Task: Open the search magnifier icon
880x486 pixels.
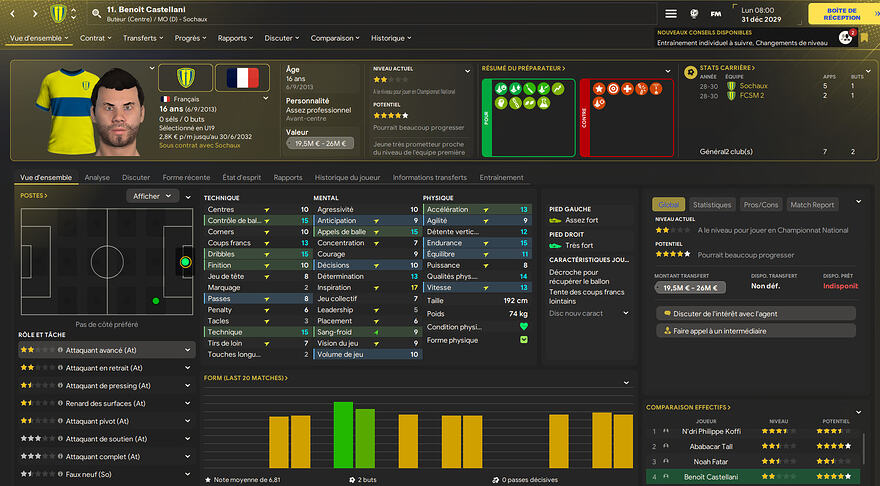Action: pos(96,14)
